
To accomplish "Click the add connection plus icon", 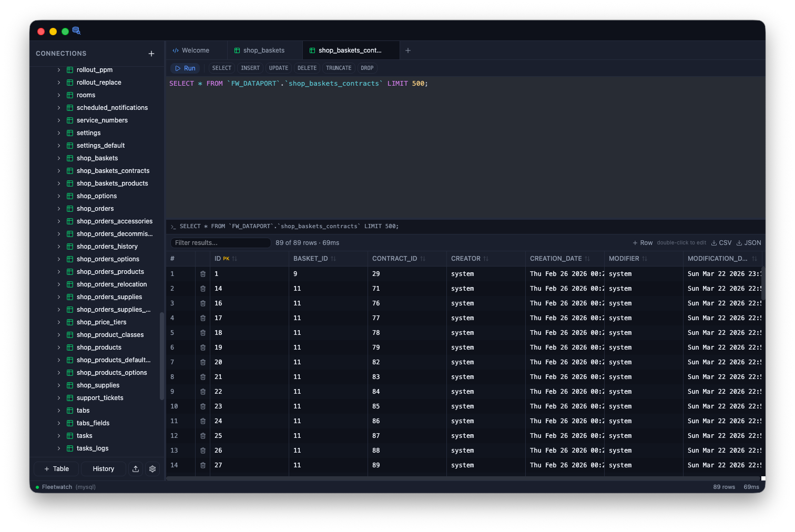I will coord(151,54).
